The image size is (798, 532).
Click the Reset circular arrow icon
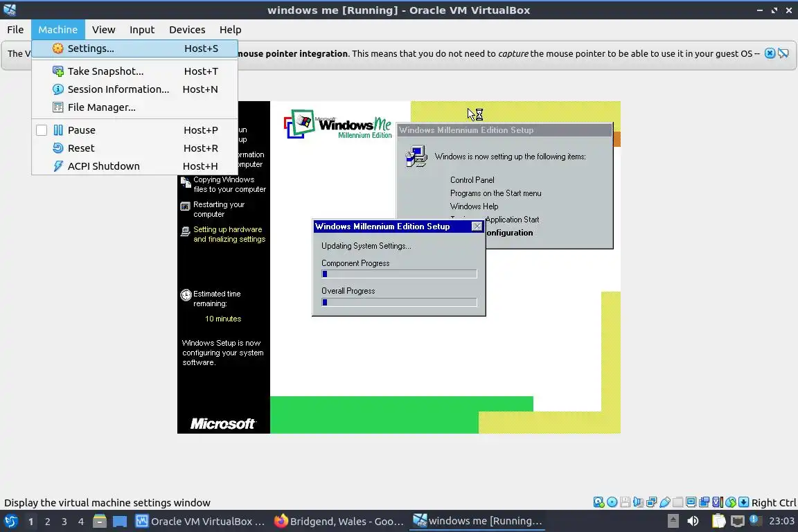58,148
